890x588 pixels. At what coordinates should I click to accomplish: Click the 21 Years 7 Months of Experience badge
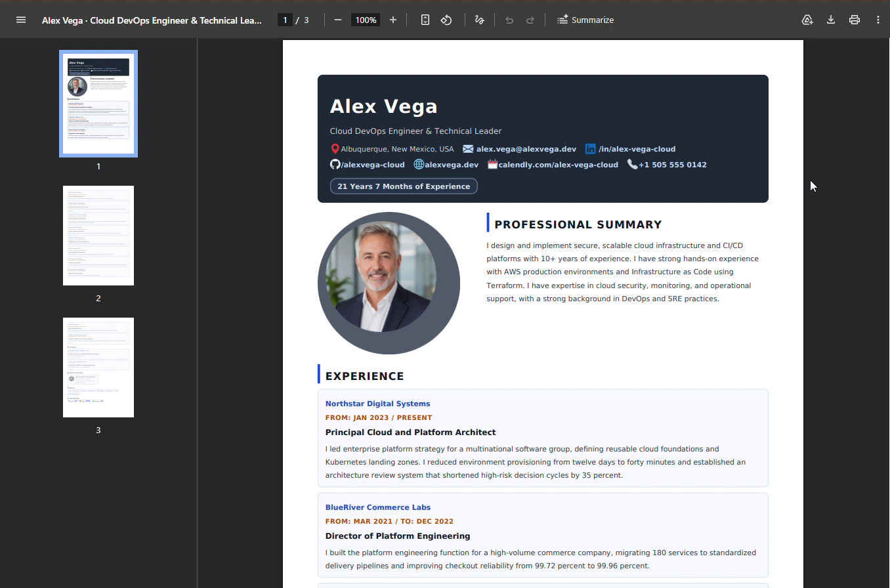click(404, 186)
